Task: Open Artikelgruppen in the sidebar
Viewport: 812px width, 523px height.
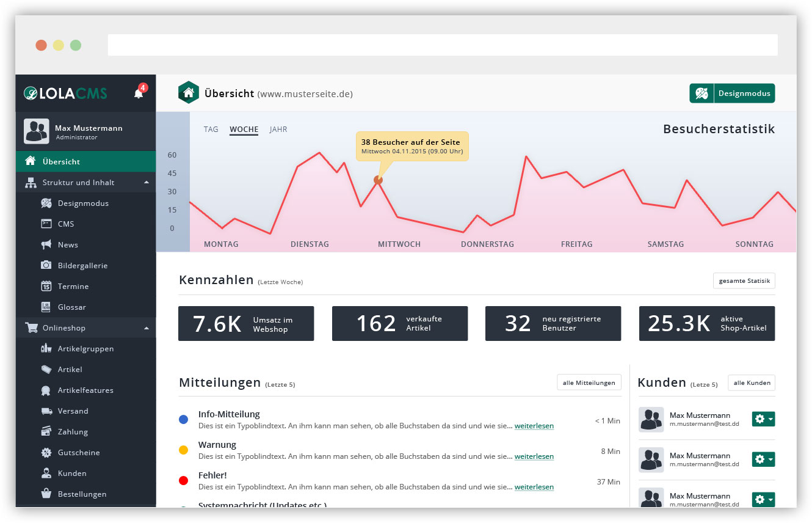Action: pyautogui.click(x=85, y=348)
